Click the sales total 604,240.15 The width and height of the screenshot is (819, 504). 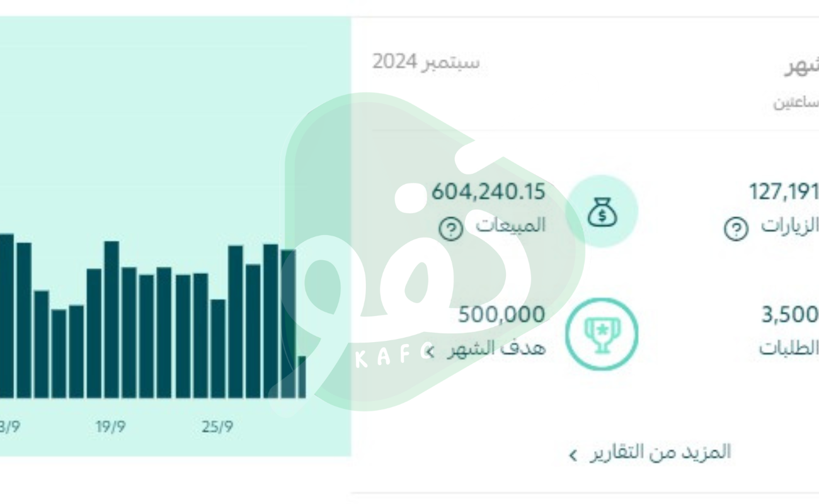click(488, 192)
